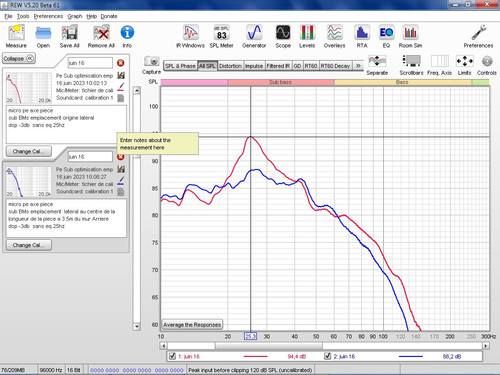Open the SPL Meter
Viewport: 500px width, 375px height.
pos(221,33)
